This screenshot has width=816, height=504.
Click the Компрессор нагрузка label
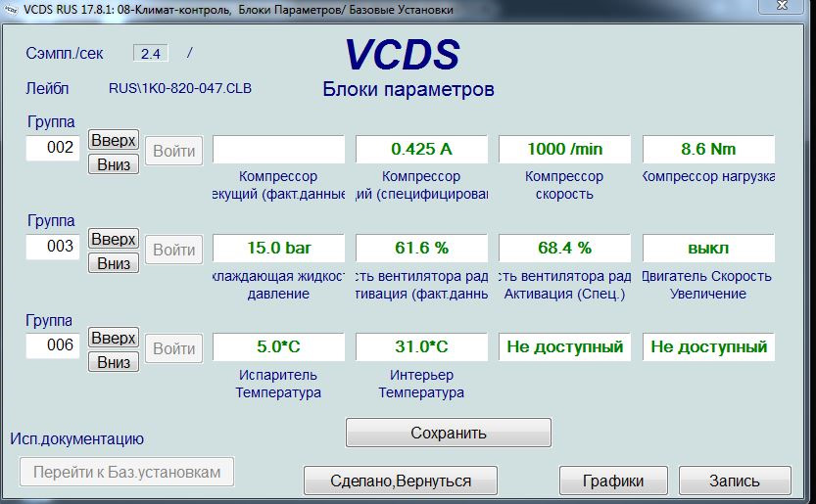tap(708, 177)
